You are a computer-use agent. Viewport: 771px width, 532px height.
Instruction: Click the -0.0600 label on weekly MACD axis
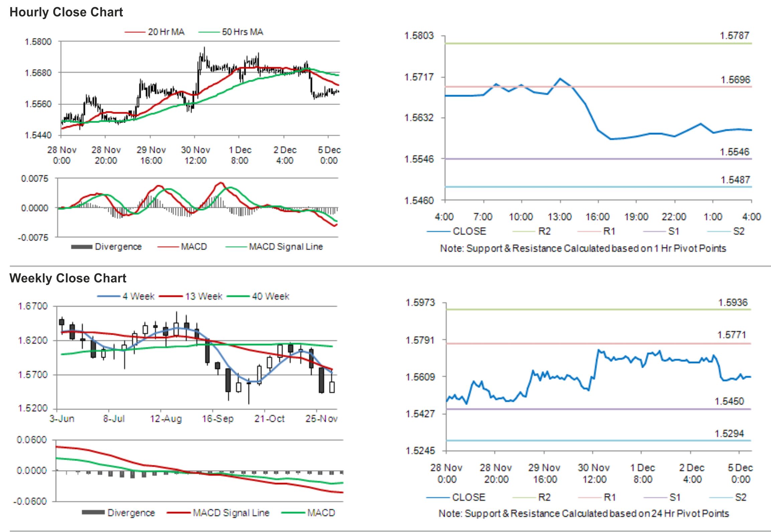pos(30,501)
